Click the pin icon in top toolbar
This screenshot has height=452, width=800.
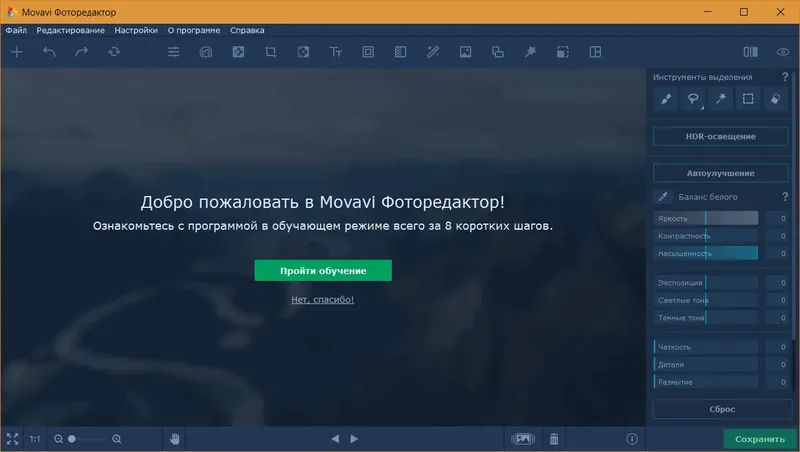(530, 52)
